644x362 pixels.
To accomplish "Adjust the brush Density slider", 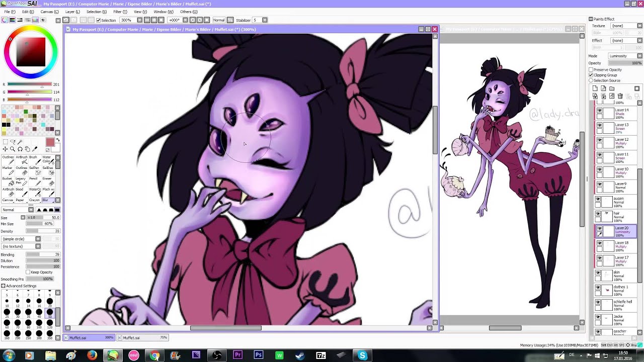I will click(43, 231).
